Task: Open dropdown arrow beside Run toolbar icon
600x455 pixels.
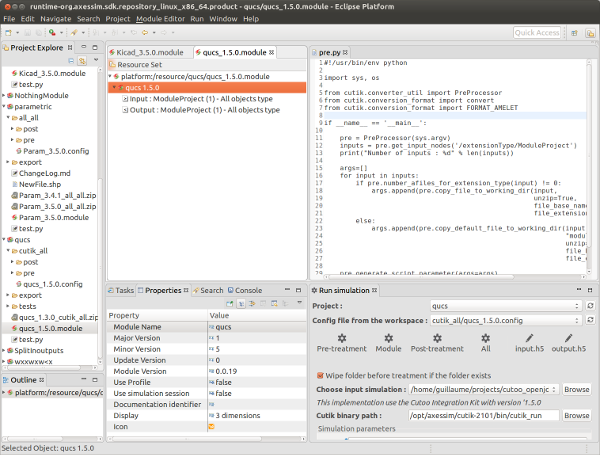Action: click(x=61, y=33)
